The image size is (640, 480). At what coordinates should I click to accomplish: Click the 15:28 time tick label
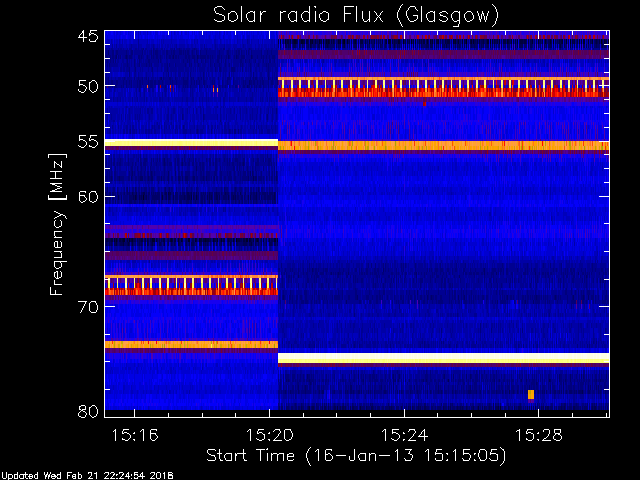click(539, 436)
